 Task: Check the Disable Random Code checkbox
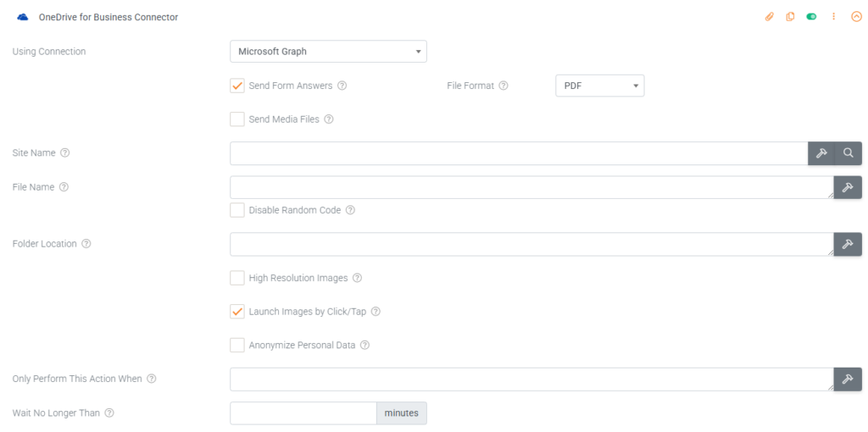[x=237, y=210]
